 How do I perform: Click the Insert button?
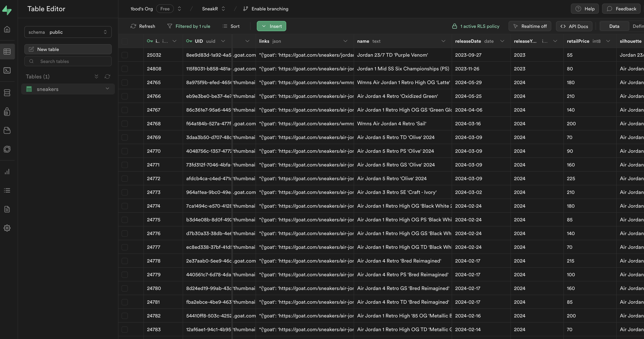tap(271, 26)
